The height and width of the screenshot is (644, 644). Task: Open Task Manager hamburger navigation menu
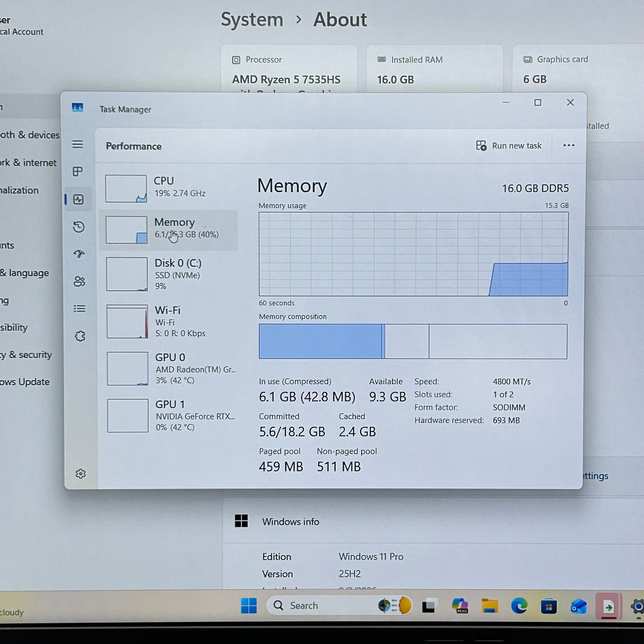coord(78,144)
